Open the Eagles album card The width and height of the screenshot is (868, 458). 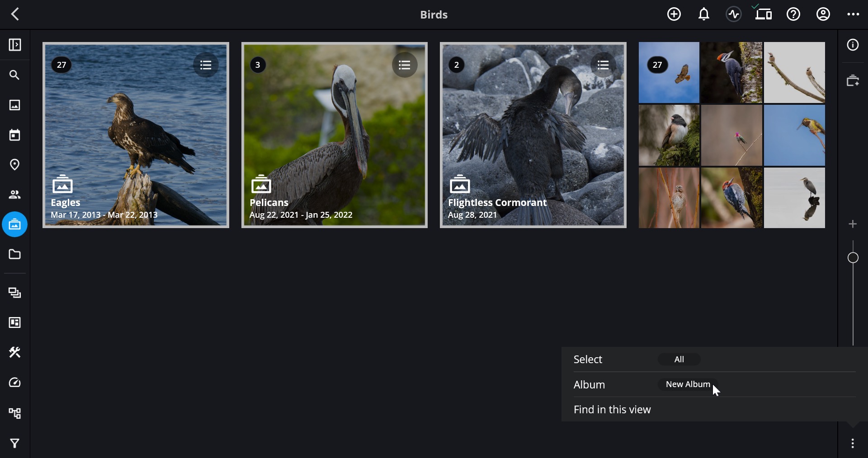(136, 135)
